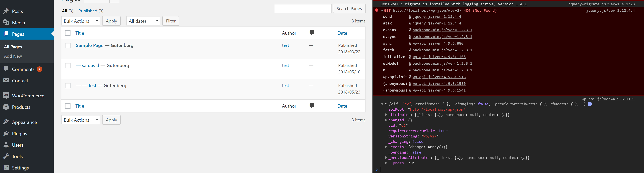
Task: Expand the _events property in console
Action: coord(386,147)
